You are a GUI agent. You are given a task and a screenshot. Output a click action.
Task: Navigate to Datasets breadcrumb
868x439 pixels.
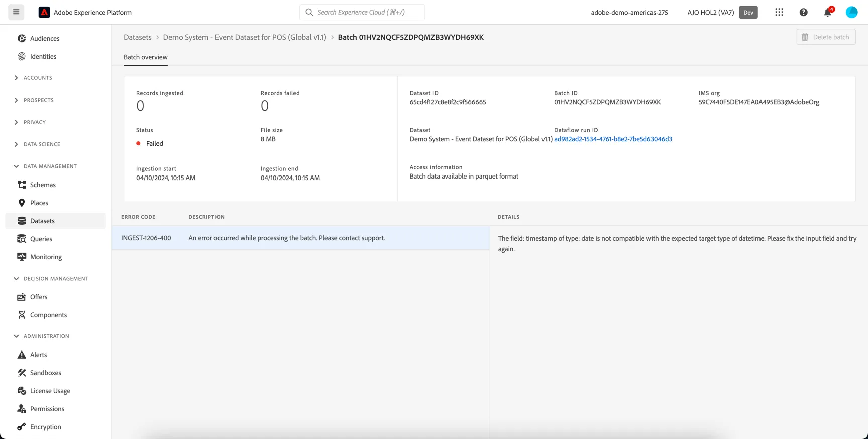pos(138,37)
